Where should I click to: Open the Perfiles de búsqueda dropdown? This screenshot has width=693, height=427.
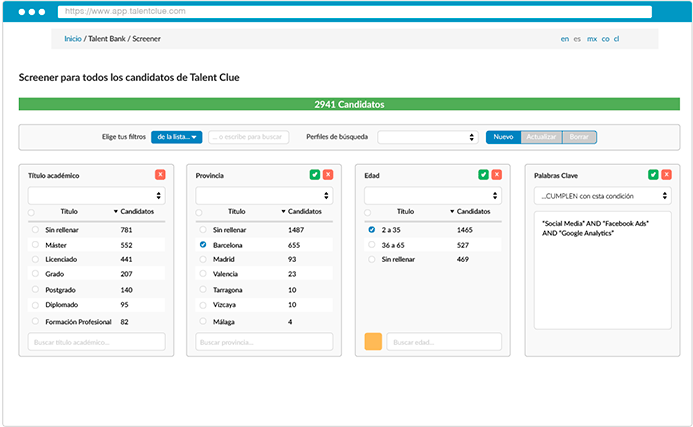point(428,137)
